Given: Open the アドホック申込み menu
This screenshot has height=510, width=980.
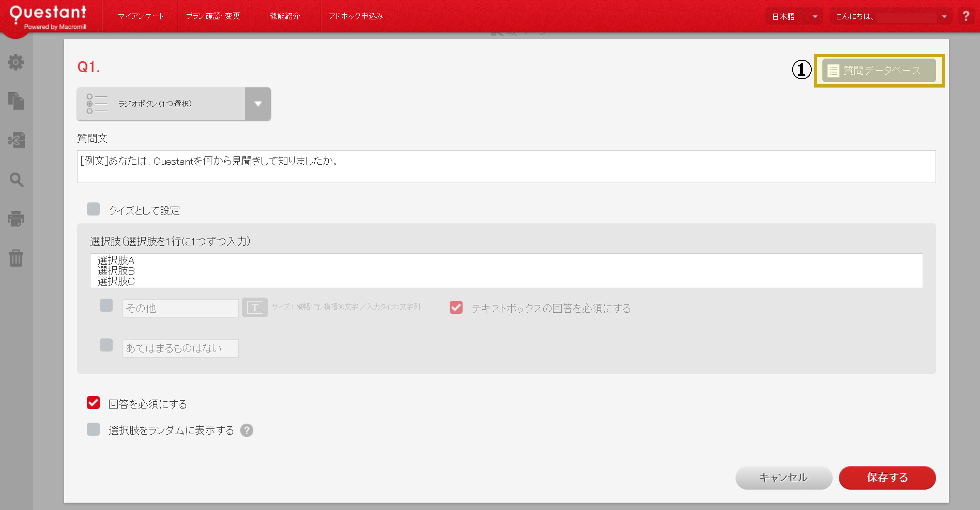Looking at the screenshot, I should click(x=356, y=16).
